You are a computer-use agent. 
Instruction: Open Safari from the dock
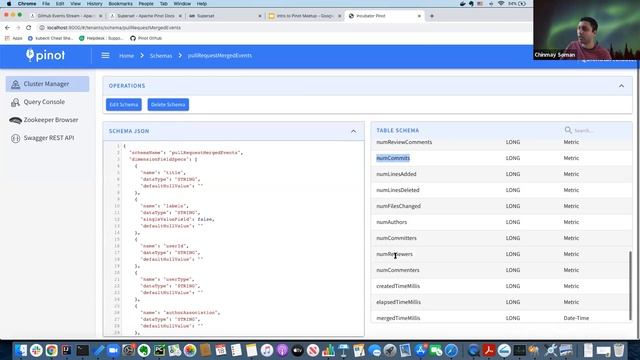[x=451, y=350]
